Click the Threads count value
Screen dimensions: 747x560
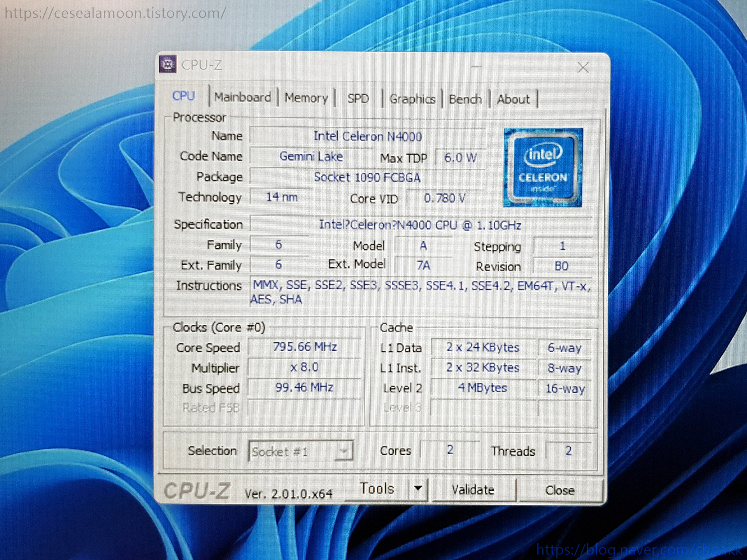[568, 451]
